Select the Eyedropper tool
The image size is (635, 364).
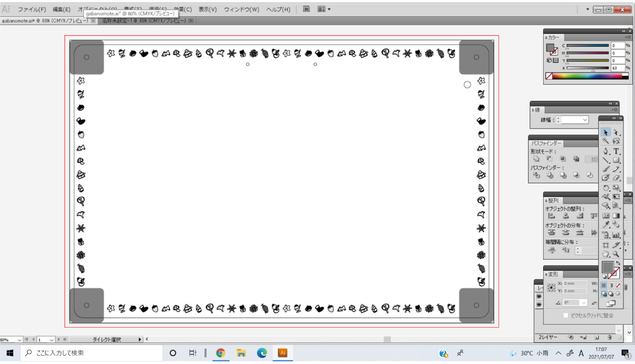(606, 225)
